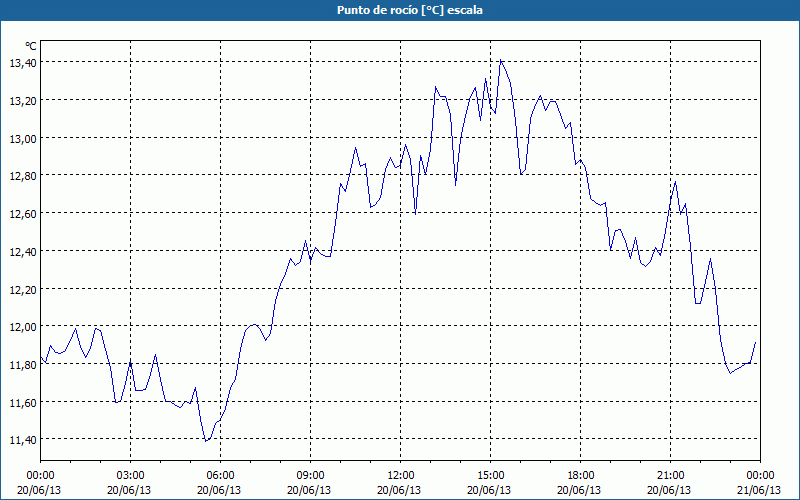Click the 15:00 time label
Viewport: 800px width, 500px height.
coord(490,476)
